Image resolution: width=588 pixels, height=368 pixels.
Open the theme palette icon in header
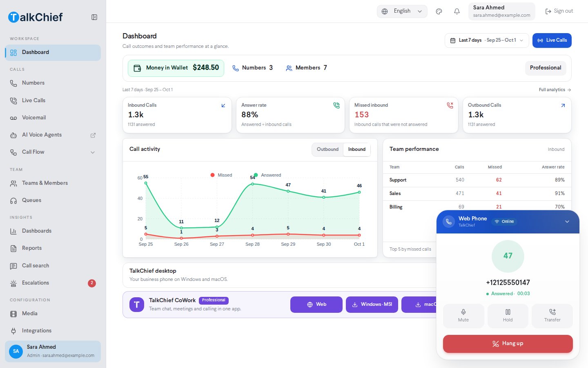tap(439, 11)
